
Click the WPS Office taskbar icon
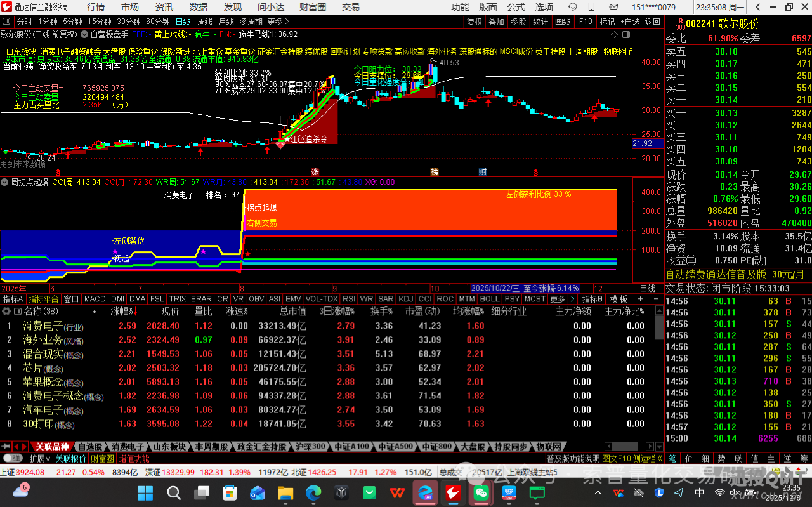[398, 492]
